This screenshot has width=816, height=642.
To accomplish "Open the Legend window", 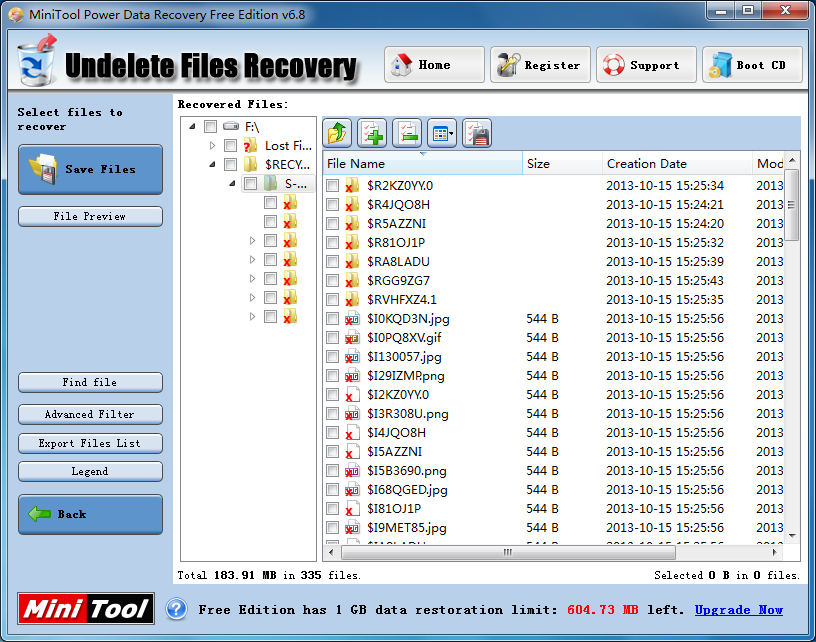I will [91, 471].
